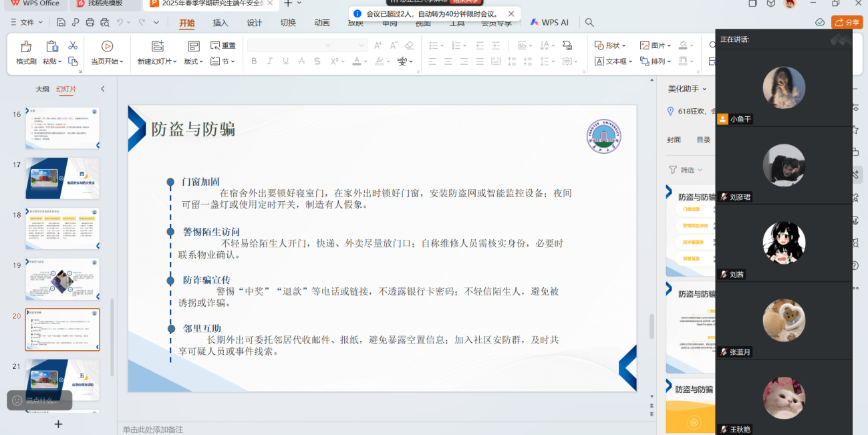
Task: Expand the 美化助手 panel dropdown
Action: (705, 89)
